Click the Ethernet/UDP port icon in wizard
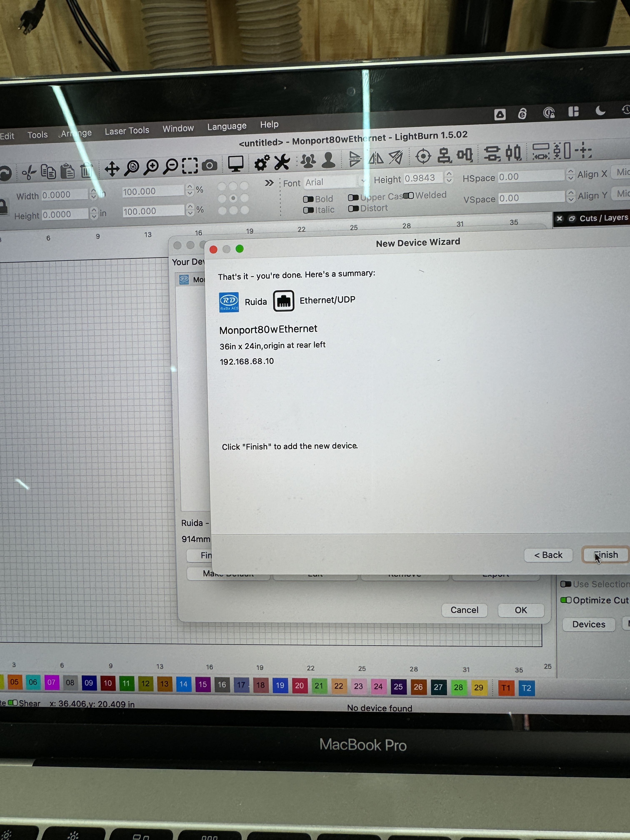 pyautogui.click(x=283, y=301)
